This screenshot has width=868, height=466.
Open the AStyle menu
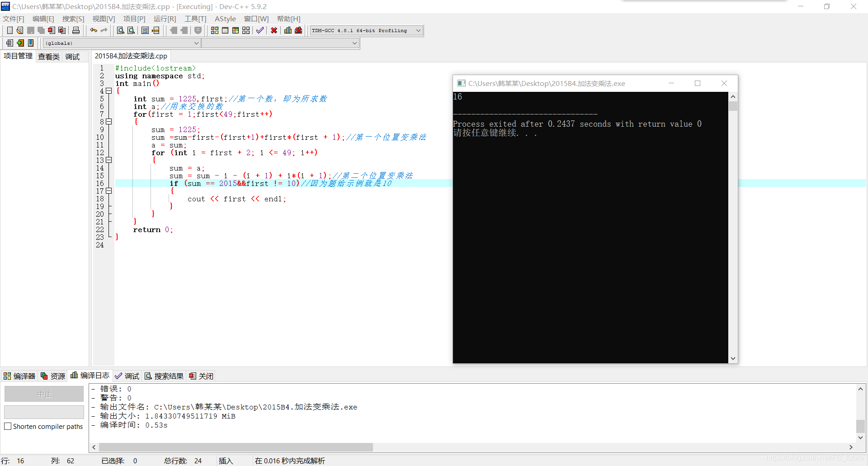(x=225, y=19)
